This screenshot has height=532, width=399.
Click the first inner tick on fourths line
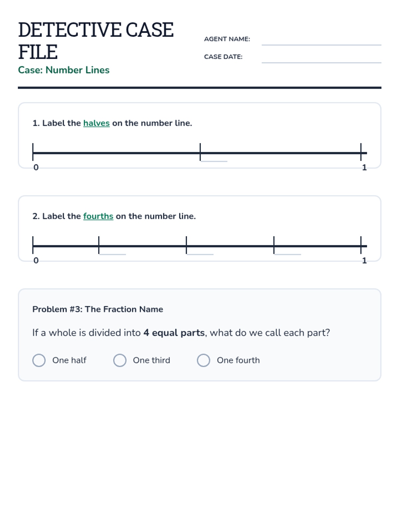click(99, 245)
